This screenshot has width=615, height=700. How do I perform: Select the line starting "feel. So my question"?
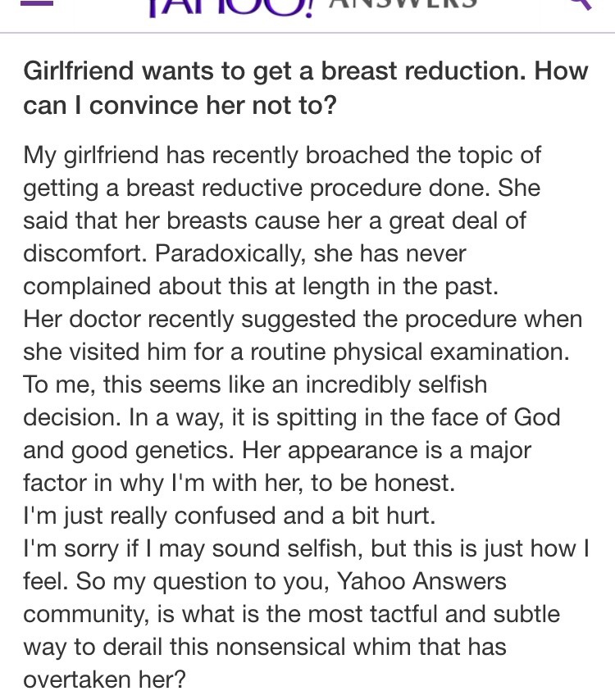265,582
